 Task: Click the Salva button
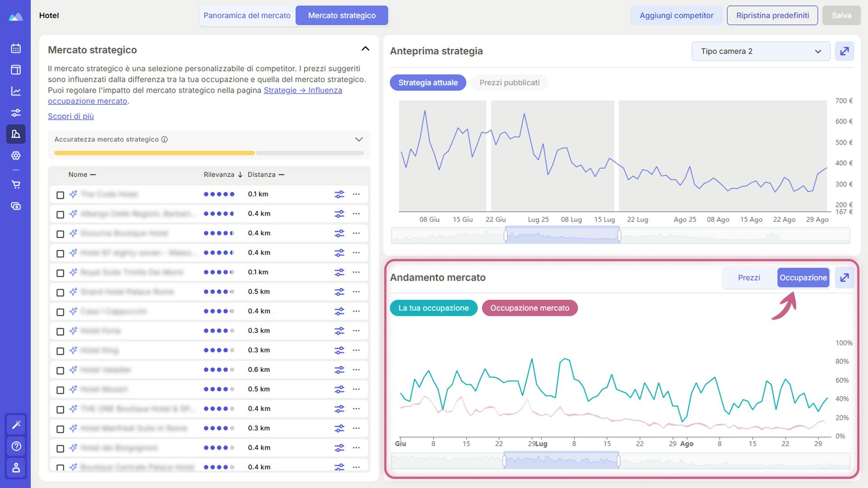[x=841, y=15]
